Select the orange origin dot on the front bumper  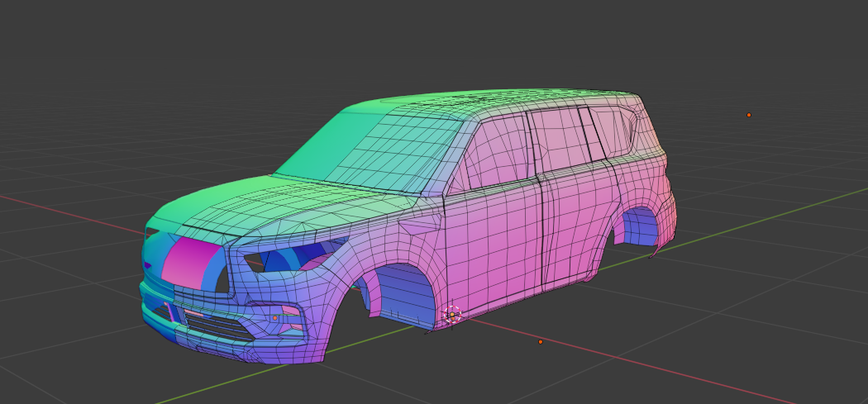point(275,318)
